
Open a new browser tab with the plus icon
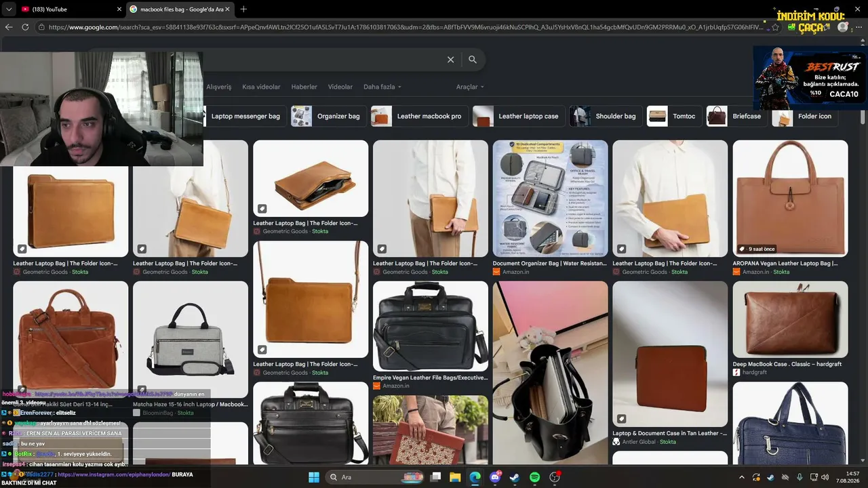point(243,9)
